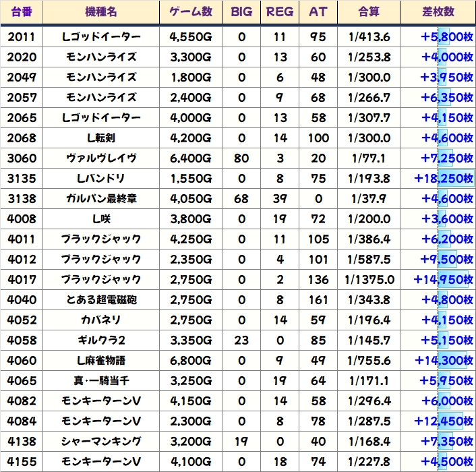Click ブラックジャック name in row 4017
The width and height of the screenshot is (476, 472).
pyautogui.click(x=101, y=280)
